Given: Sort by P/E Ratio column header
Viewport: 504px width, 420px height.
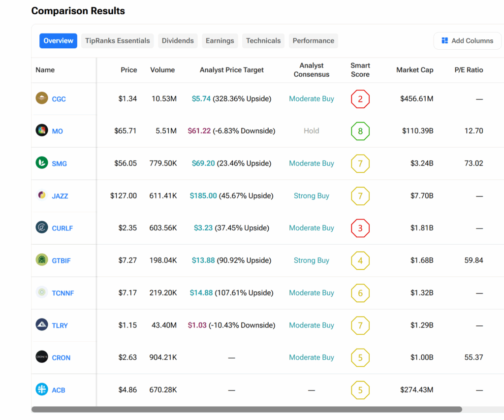Looking at the screenshot, I should [x=469, y=70].
